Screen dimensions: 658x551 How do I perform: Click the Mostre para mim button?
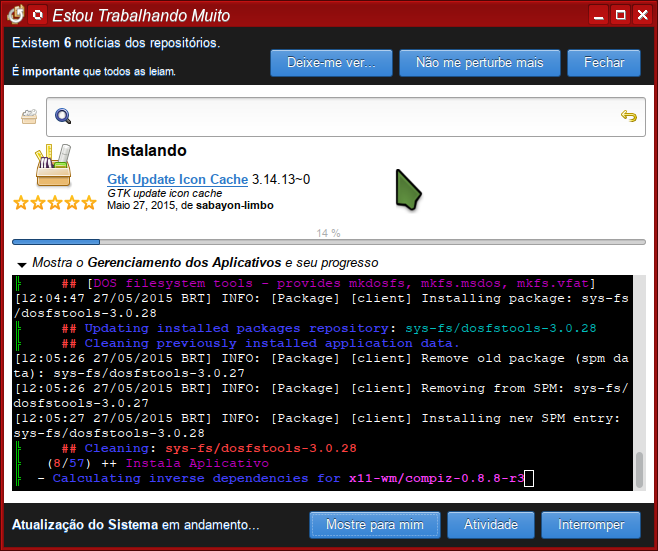tap(375, 525)
